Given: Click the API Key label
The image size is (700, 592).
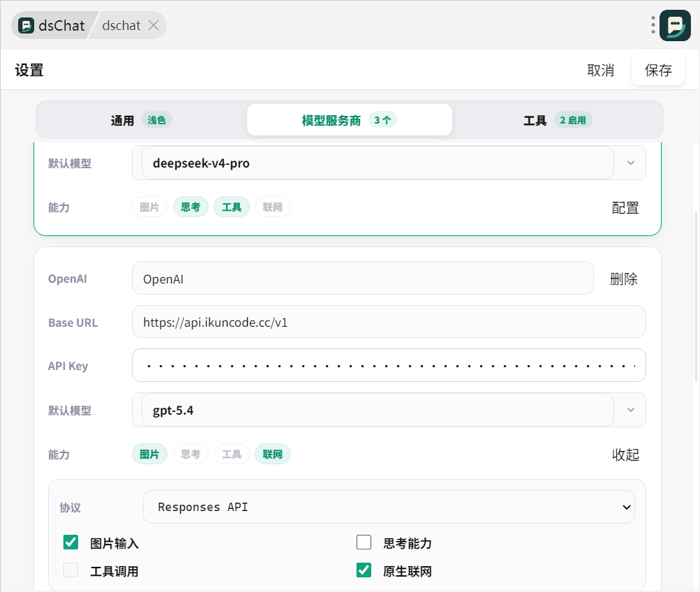Looking at the screenshot, I should 68,366.
